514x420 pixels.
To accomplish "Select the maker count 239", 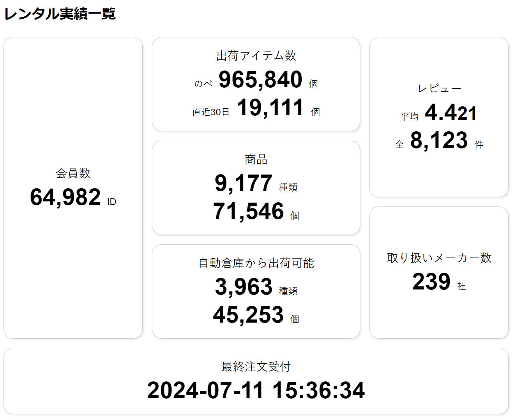I will 431,281.
